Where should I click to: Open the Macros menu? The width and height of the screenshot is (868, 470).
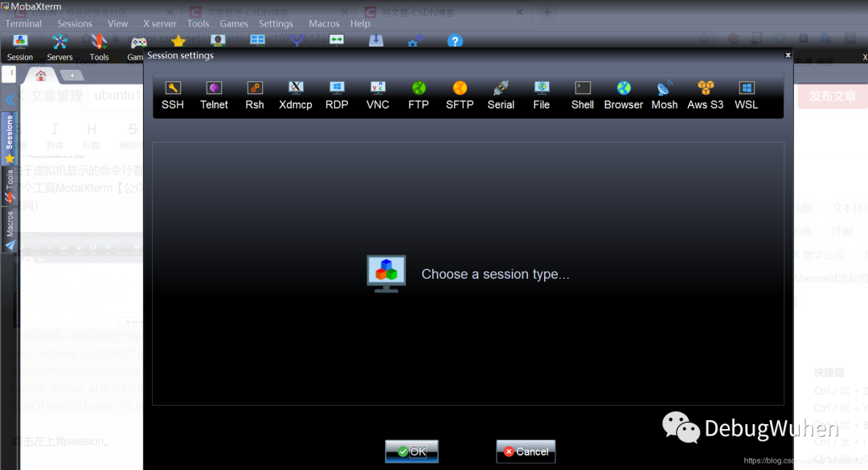pos(324,24)
